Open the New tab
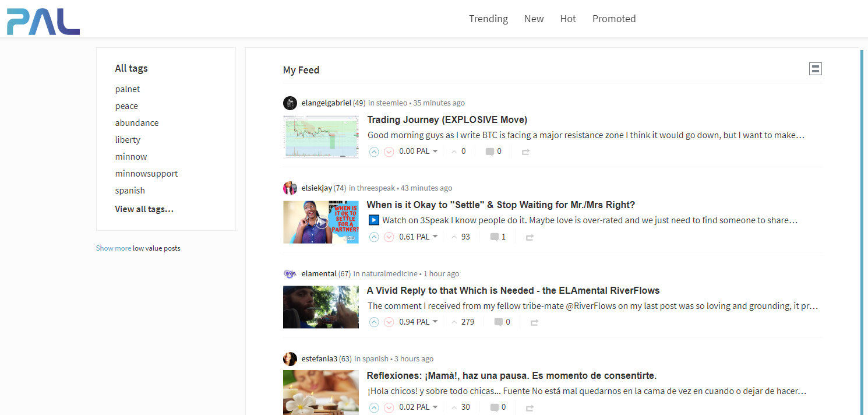 click(x=534, y=19)
